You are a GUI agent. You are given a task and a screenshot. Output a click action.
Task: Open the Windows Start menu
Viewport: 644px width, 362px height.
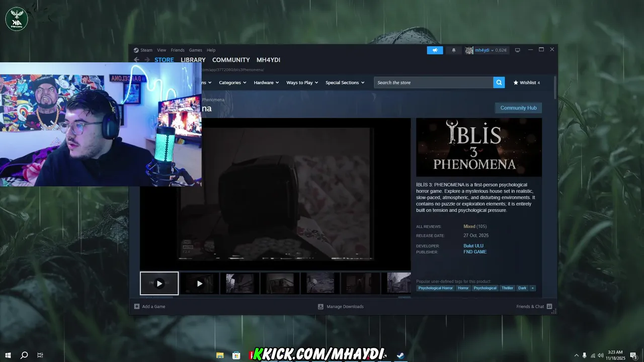click(x=8, y=355)
